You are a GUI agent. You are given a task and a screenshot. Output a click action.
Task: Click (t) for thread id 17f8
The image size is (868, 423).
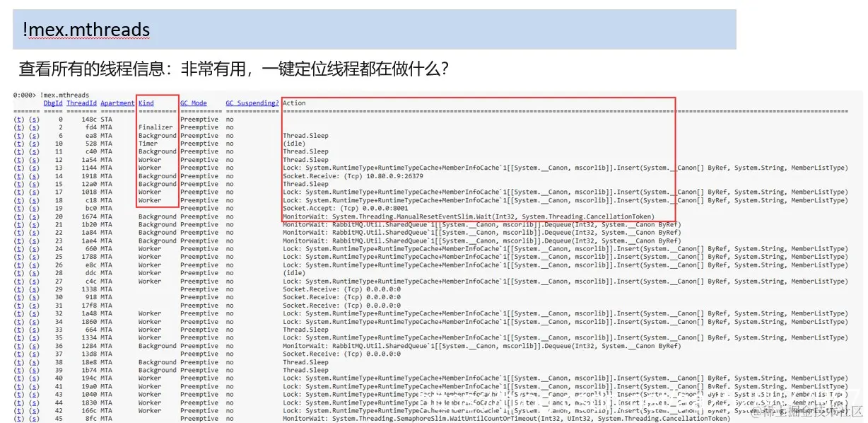coord(19,306)
